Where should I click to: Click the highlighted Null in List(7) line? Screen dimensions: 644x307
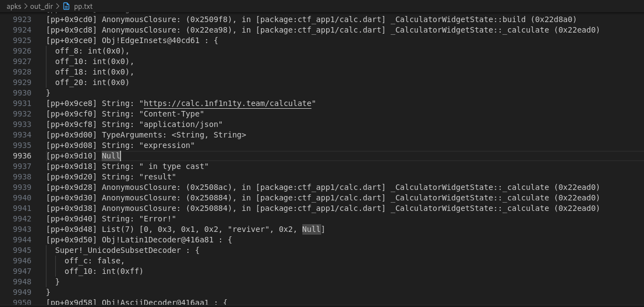pyautogui.click(x=311, y=229)
